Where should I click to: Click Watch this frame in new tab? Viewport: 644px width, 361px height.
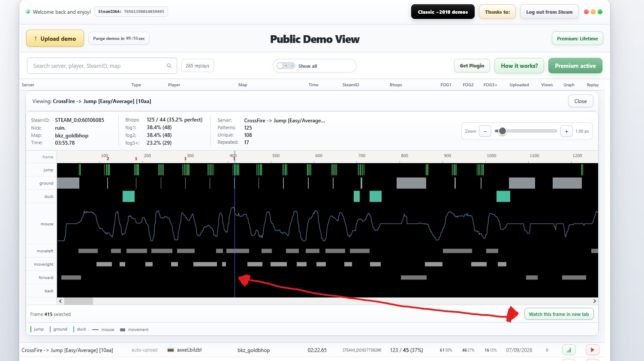click(x=559, y=314)
